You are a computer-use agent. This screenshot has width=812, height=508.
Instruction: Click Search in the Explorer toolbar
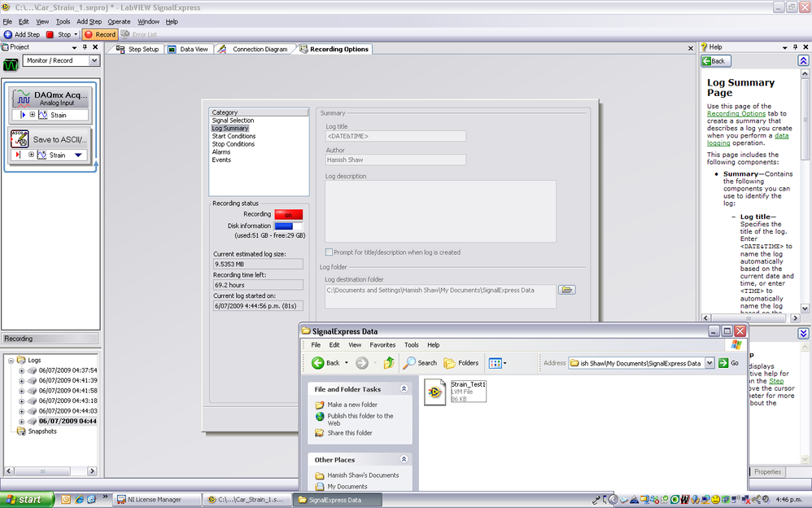[420, 363]
